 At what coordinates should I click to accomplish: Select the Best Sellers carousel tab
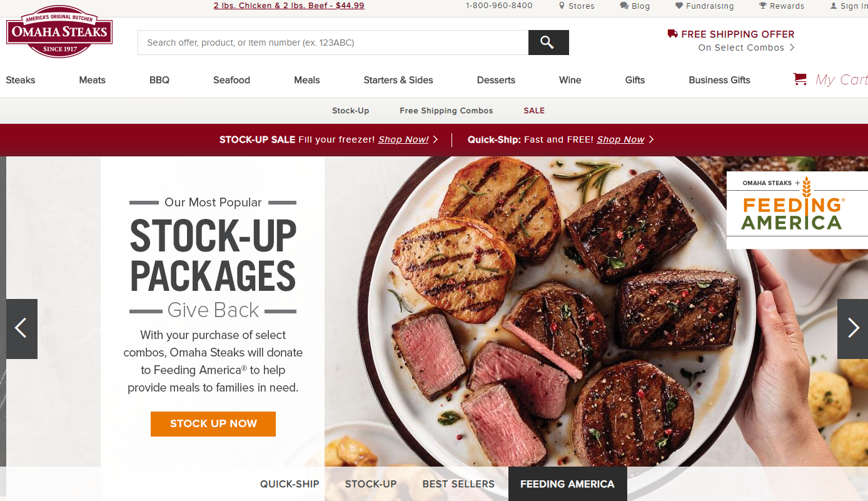click(458, 484)
